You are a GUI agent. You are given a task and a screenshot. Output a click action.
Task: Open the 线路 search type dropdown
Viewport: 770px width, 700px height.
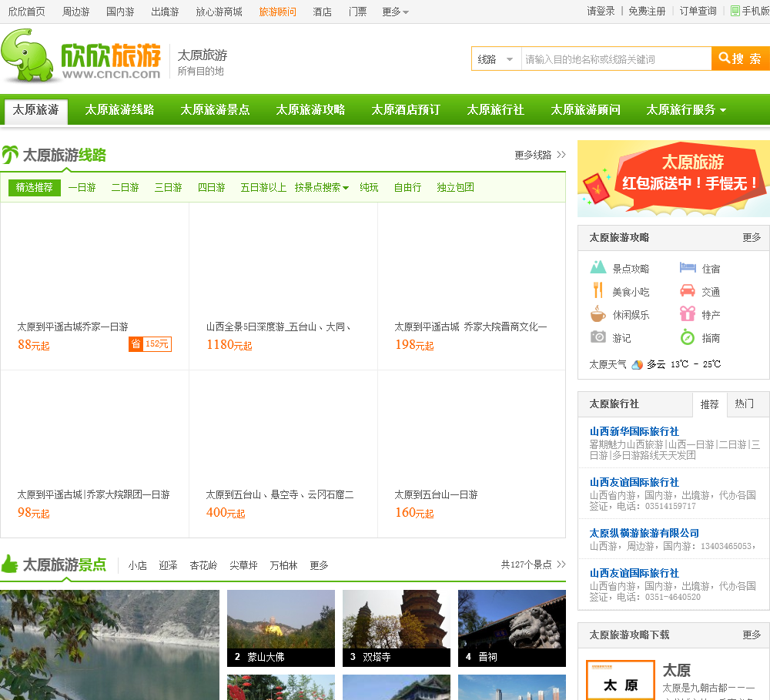tap(495, 59)
